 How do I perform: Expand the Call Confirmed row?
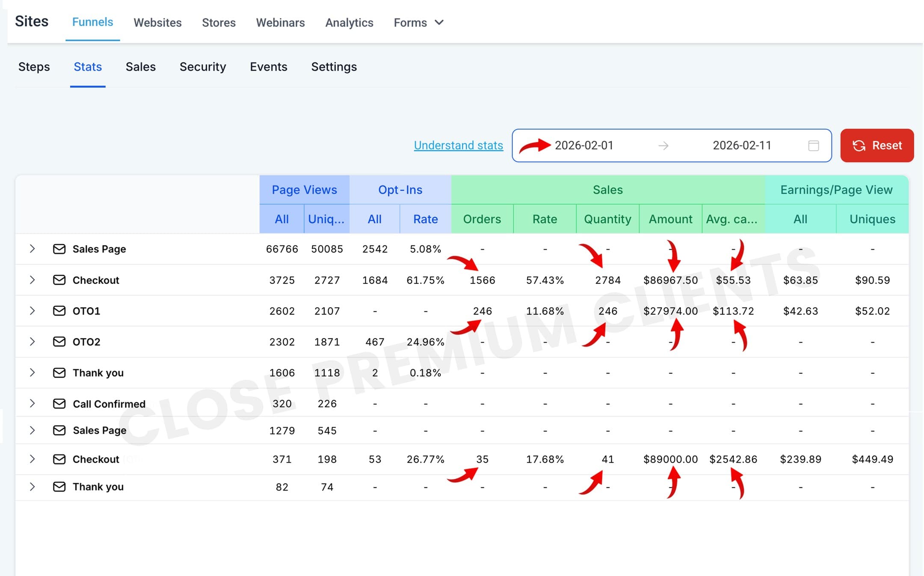click(32, 403)
